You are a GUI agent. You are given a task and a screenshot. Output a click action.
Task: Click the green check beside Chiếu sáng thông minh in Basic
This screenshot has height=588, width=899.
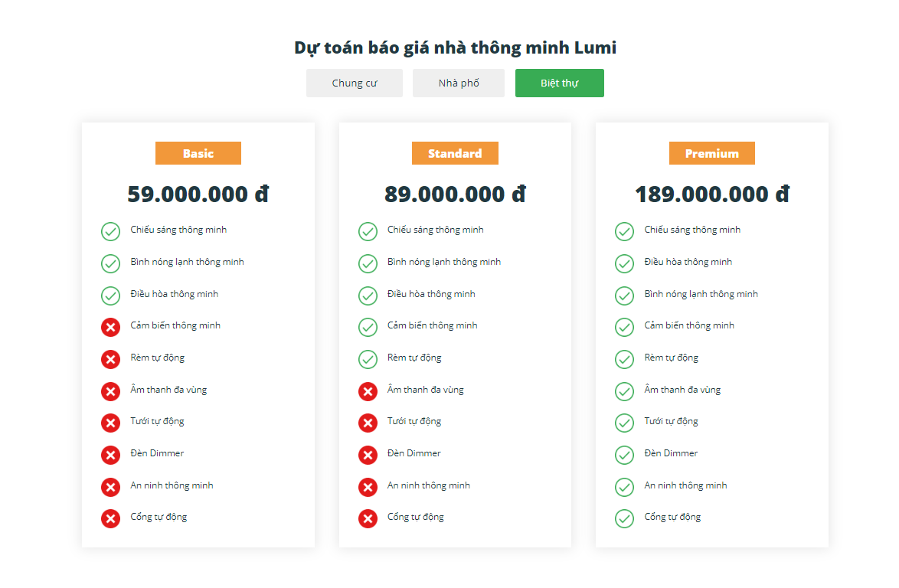(110, 231)
